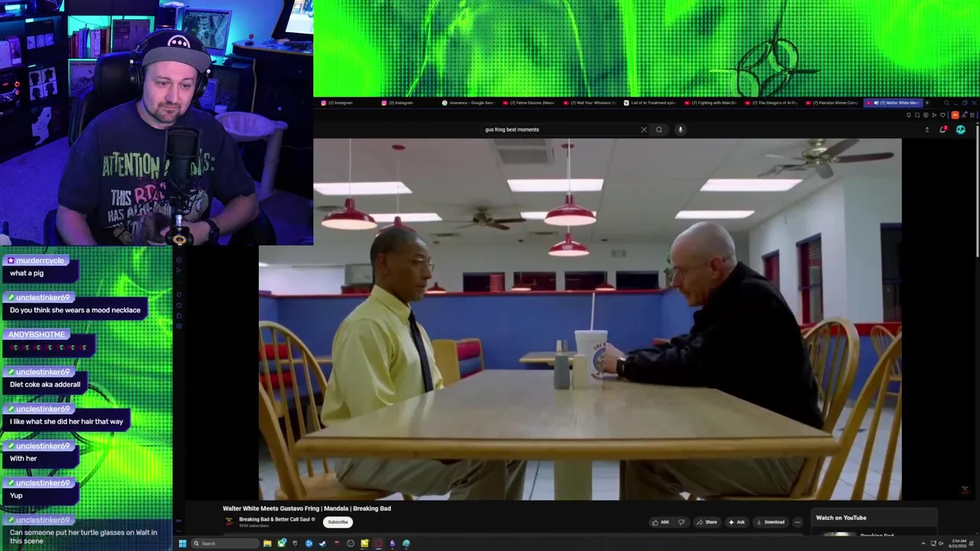This screenshot has height=551, width=980.
Task: Open the Share option under the video
Action: coord(706,522)
